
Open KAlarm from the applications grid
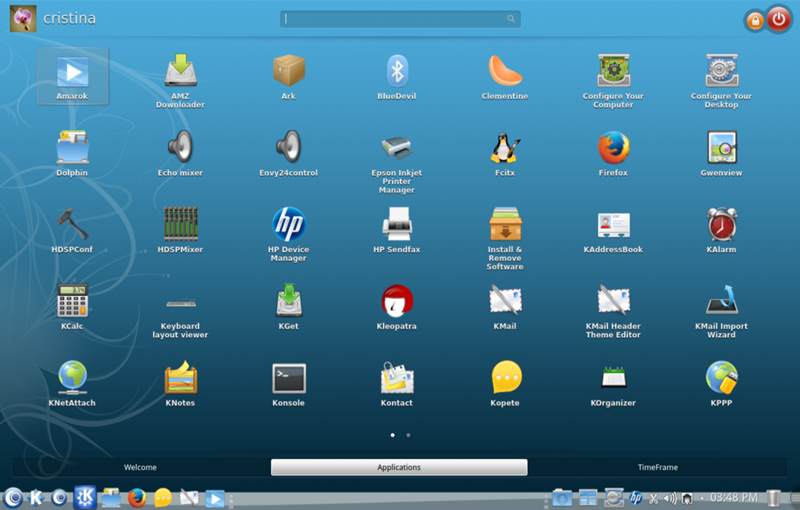click(x=721, y=226)
